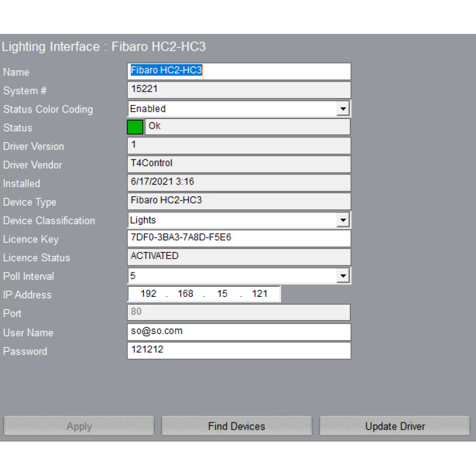The image size is (476, 476).
Task: Click the IP Address label
Action: tap(27, 295)
